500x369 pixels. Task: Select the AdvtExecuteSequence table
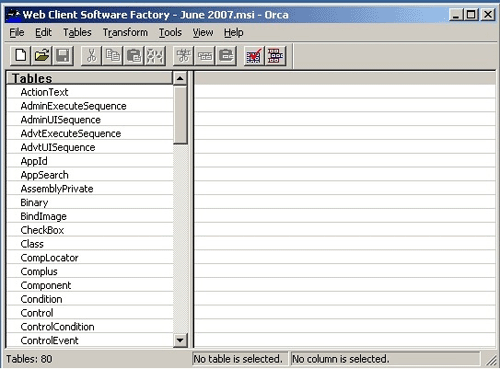coord(90,133)
